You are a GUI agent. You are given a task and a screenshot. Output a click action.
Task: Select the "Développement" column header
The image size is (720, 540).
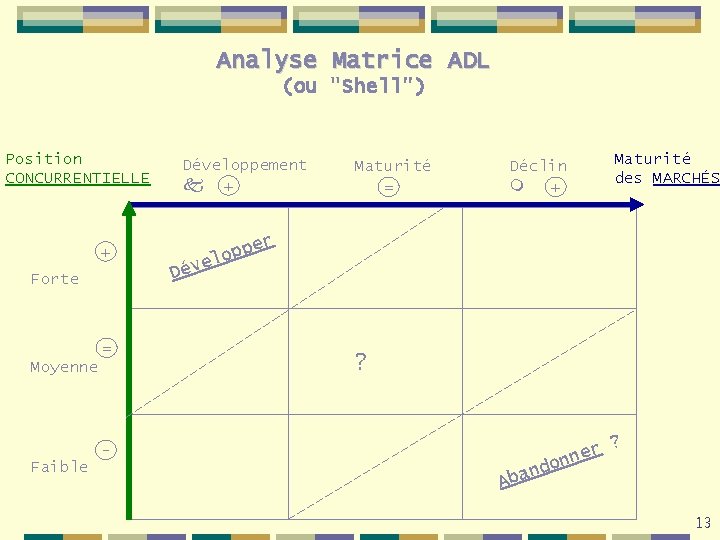point(245,165)
